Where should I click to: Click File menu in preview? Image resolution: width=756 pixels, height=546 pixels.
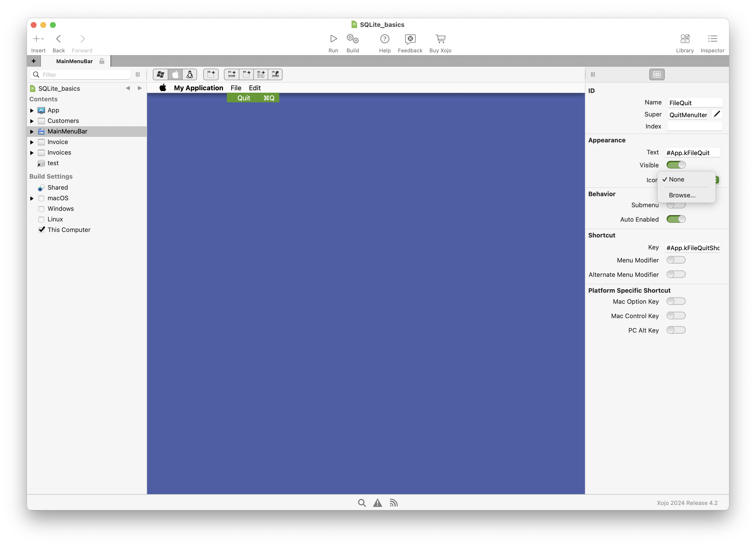(x=236, y=88)
